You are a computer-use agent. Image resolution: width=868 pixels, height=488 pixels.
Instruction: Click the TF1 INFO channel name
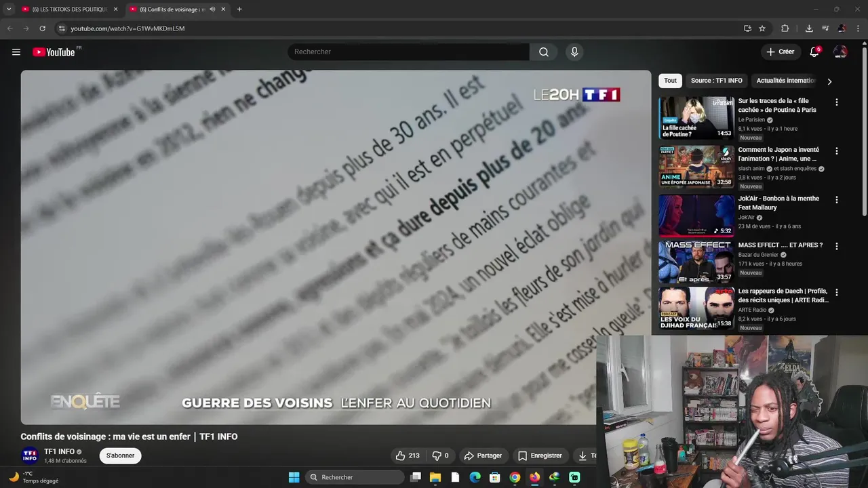[59, 451]
